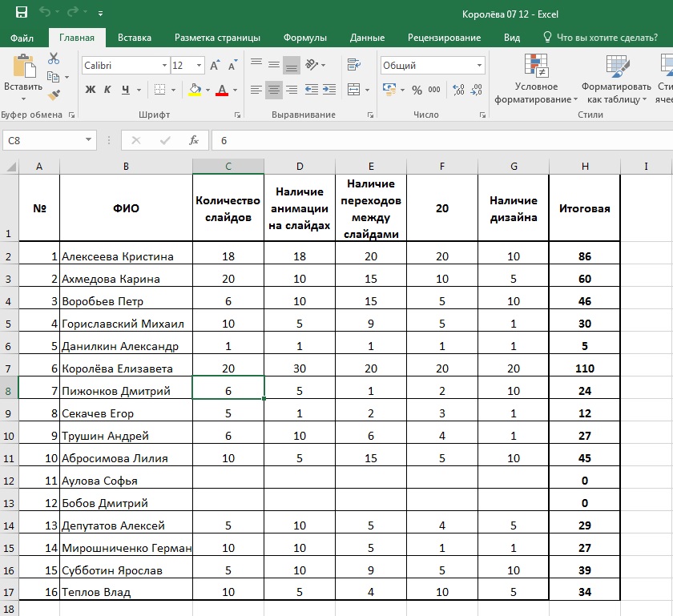Toggle italic formatting (К)

coord(107,89)
